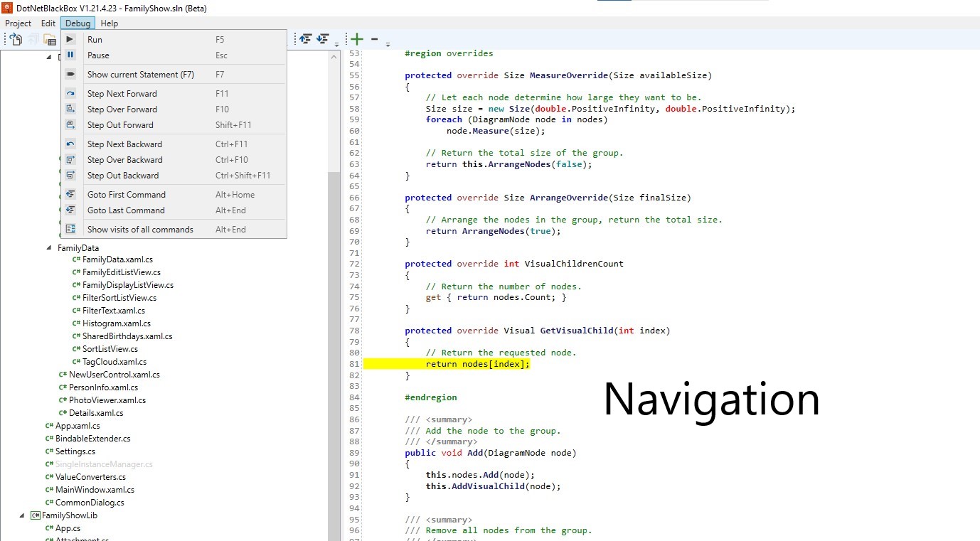The width and height of the screenshot is (980, 541).
Task: Click the Pause icon in Debug menu
Action: coord(70,55)
